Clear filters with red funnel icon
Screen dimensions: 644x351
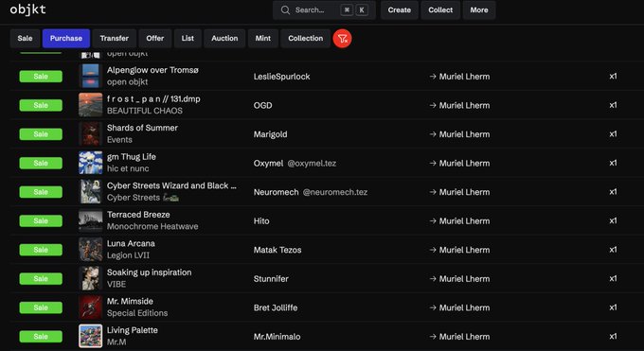(x=342, y=39)
